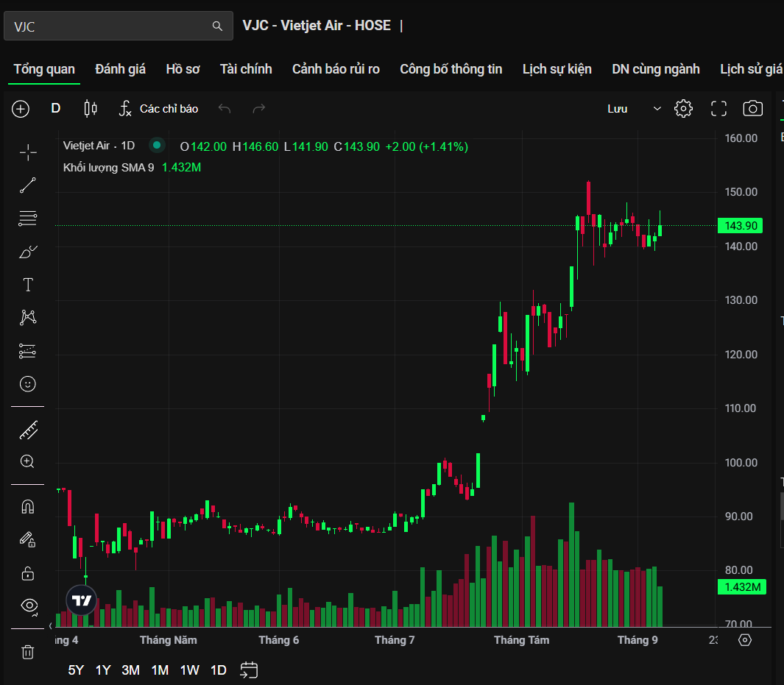Toggle stay in drawing mode
Screen dimensions: 784x685
coord(28,539)
